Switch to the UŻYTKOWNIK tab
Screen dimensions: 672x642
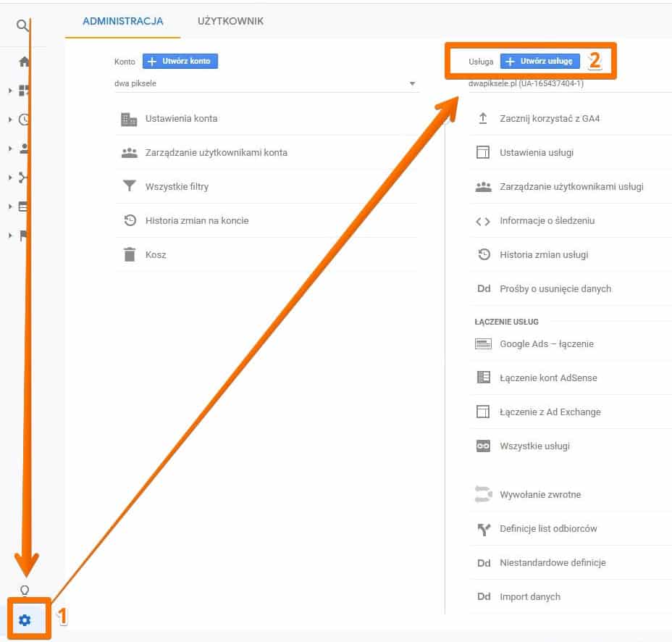(230, 22)
